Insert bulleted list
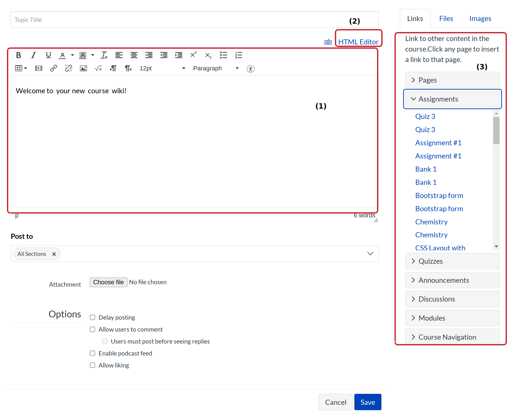 tap(223, 55)
